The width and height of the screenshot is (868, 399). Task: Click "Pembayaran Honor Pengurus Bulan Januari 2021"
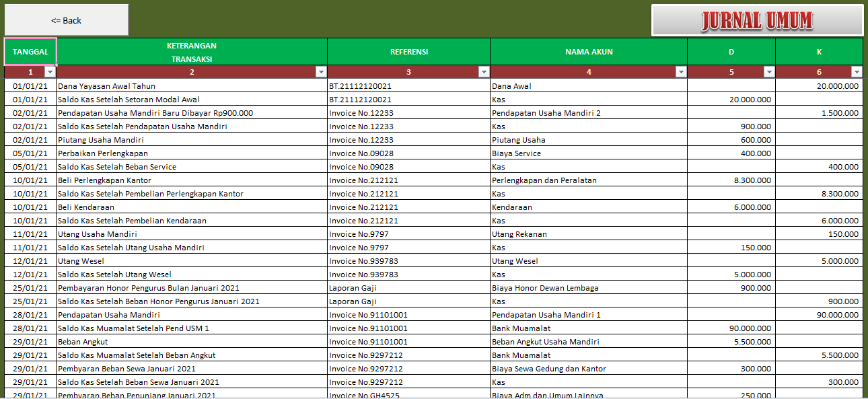click(192, 288)
